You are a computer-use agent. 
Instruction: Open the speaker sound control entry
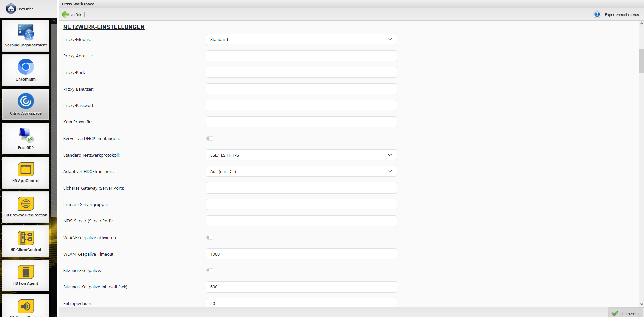click(x=26, y=306)
